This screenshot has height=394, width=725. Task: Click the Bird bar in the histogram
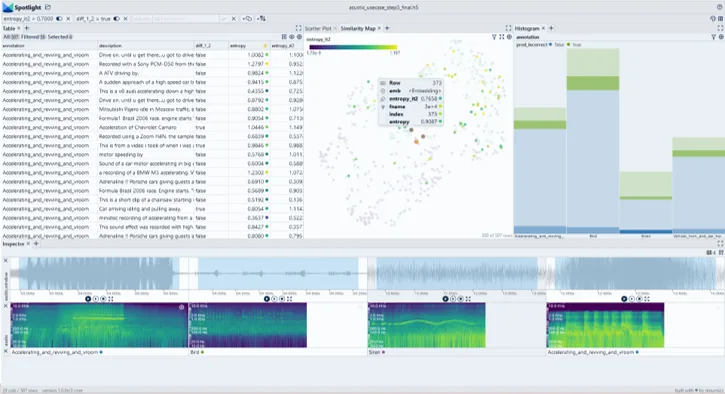click(x=593, y=141)
